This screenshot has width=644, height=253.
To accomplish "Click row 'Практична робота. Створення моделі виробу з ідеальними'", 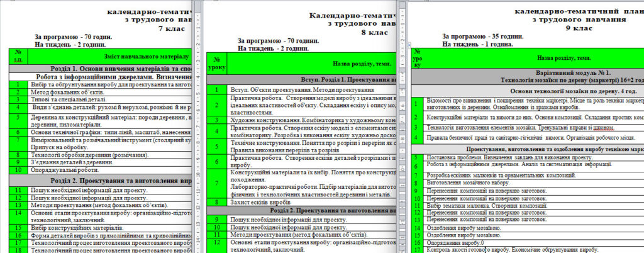I will (x=301, y=105).
